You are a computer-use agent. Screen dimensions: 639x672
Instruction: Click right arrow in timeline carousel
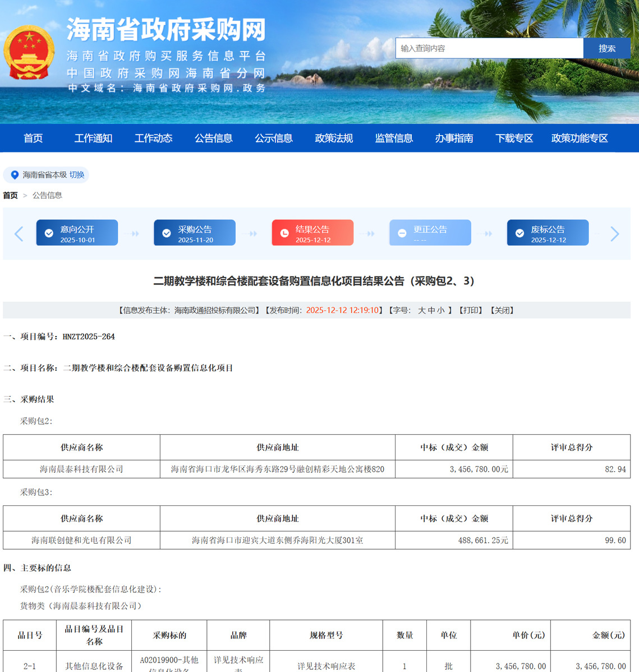(x=614, y=233)
